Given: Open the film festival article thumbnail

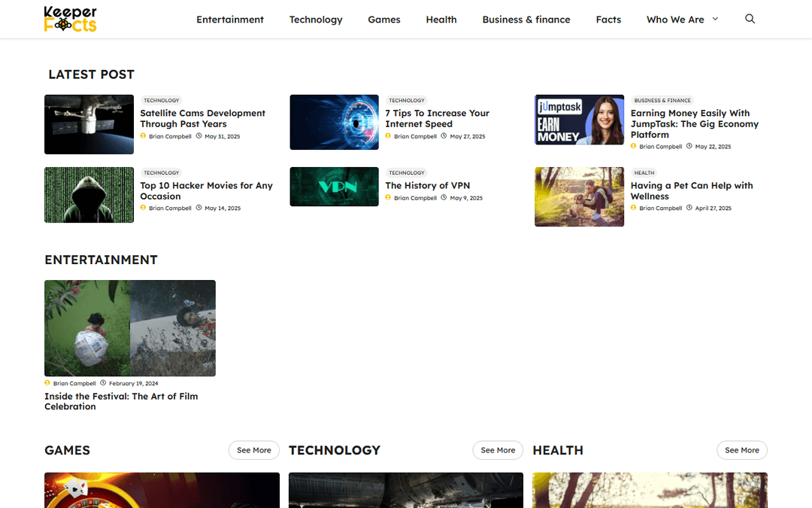Looking at the screenshot, I should (x=130, y=328).
